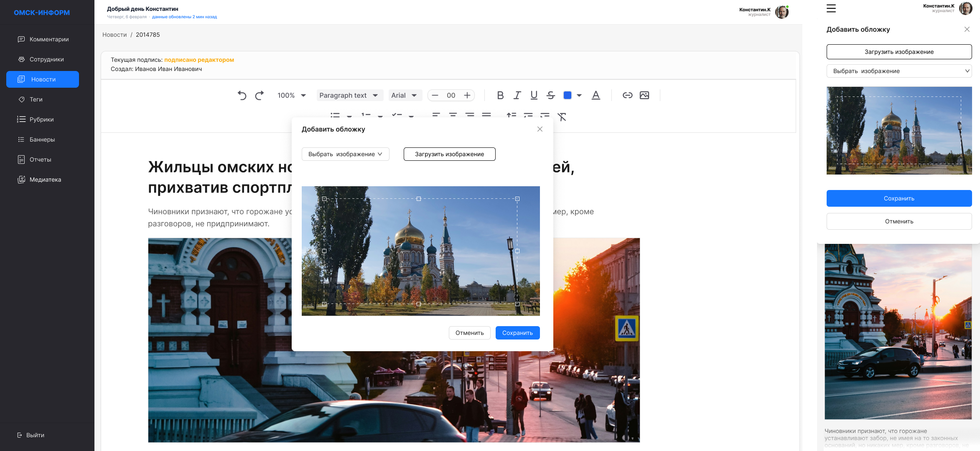Clear formatting using the crossed-T icon
The height and width of the screenshot is (451, 980).
click(562, 117)
